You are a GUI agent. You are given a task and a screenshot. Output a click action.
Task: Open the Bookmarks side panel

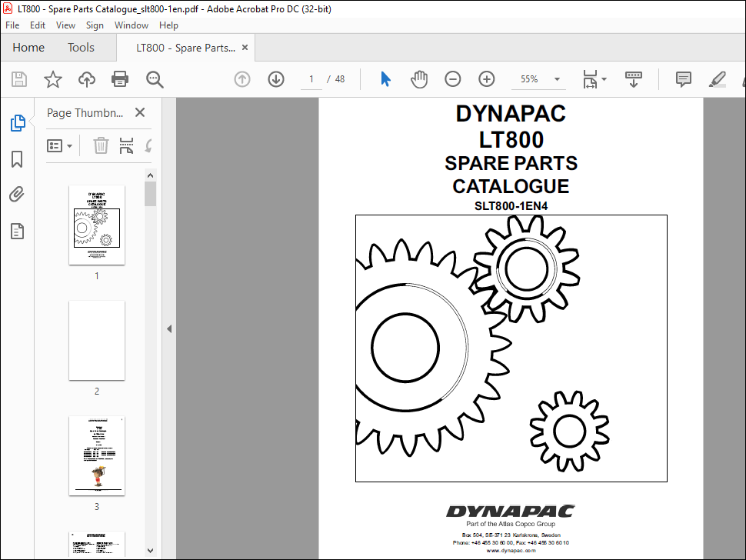[x=17, y=159]
